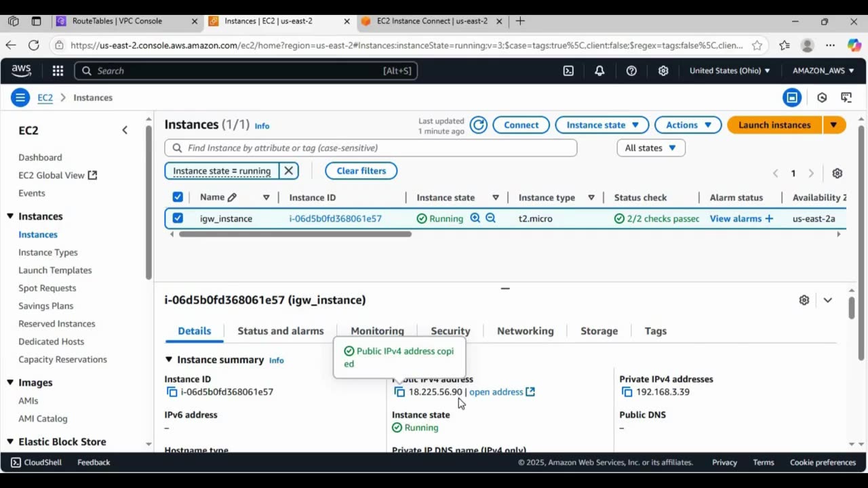Switch to EC2 Instance Connect browser tab
The height and width of the screenshot is (488, 868).
[x=432, y=21]
